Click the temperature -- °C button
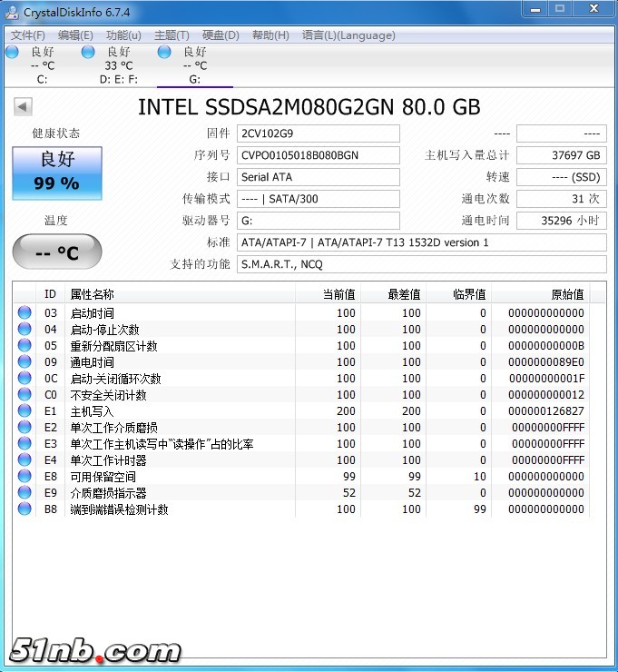Viewport: 618px width, 672px height. pyautogui.click(x=56, y=252)
